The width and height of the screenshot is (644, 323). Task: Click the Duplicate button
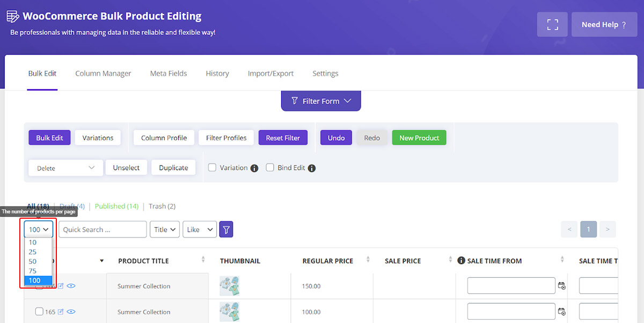(x=173, y=168)
